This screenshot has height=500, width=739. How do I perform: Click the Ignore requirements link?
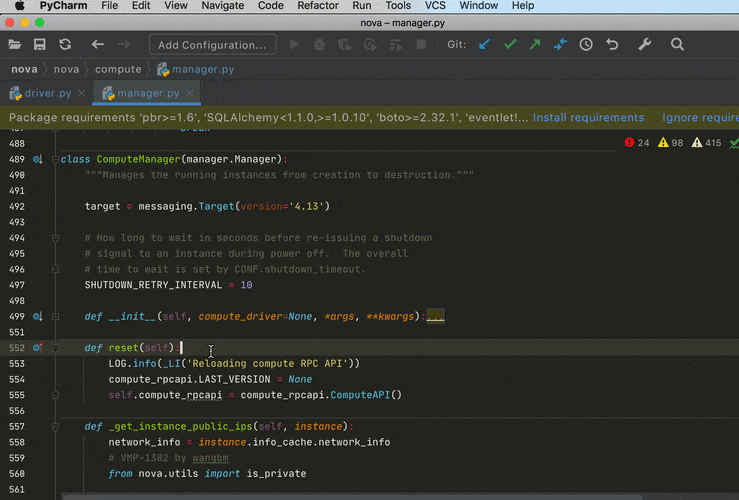[700, 118]
